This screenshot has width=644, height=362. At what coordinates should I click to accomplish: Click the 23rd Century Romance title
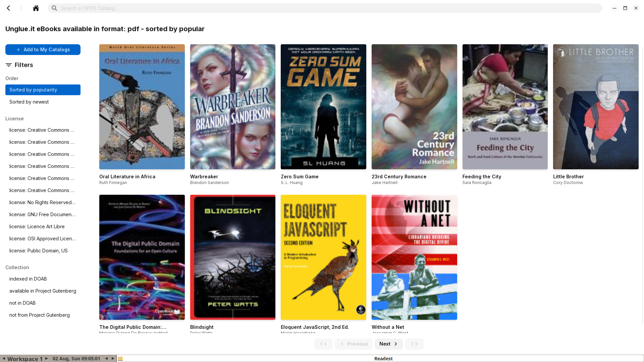[x=399, y=177]
